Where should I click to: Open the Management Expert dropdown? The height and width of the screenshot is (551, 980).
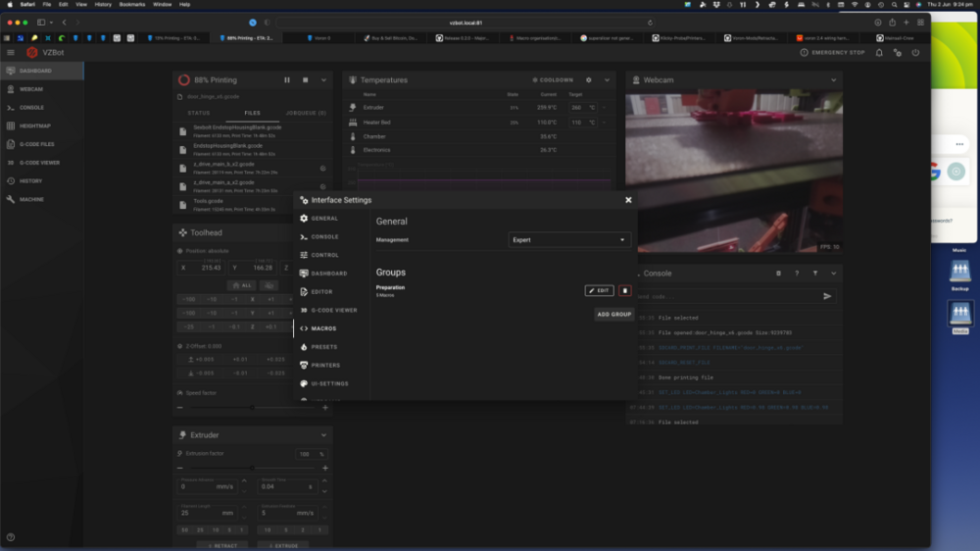click(x=568, y=239)
